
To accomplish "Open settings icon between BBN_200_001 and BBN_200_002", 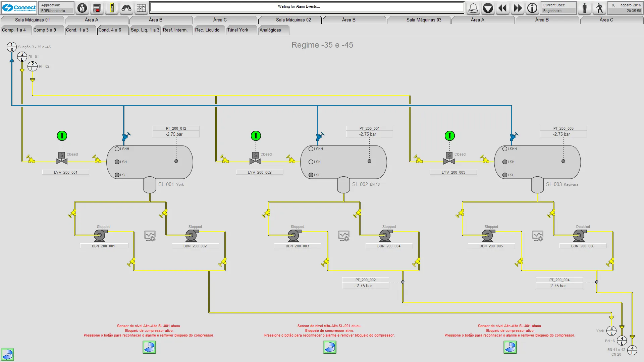I will [150, 236].
